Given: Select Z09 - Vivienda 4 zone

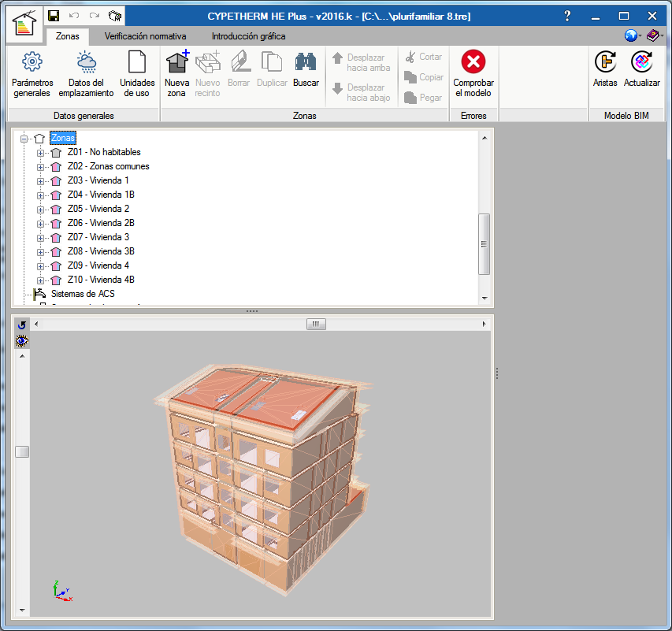Looking at the screenshot, I should click(x=98, y=265).
